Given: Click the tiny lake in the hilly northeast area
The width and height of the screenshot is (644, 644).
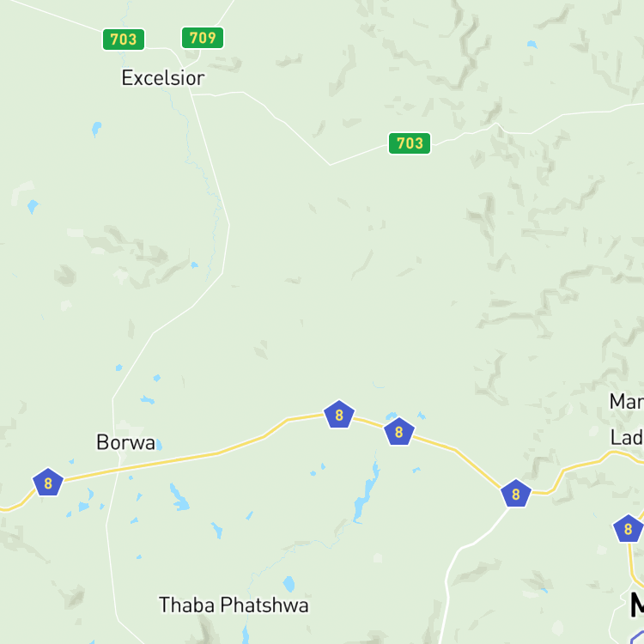Looking at the screenshot, I should coord(532,45).
